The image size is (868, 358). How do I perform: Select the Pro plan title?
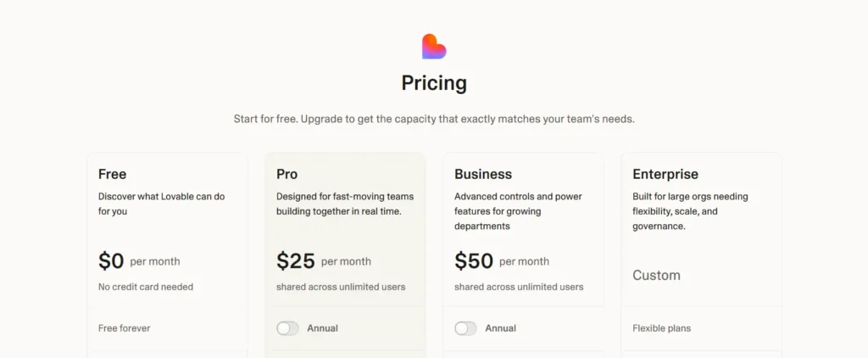tap(287, 174)
